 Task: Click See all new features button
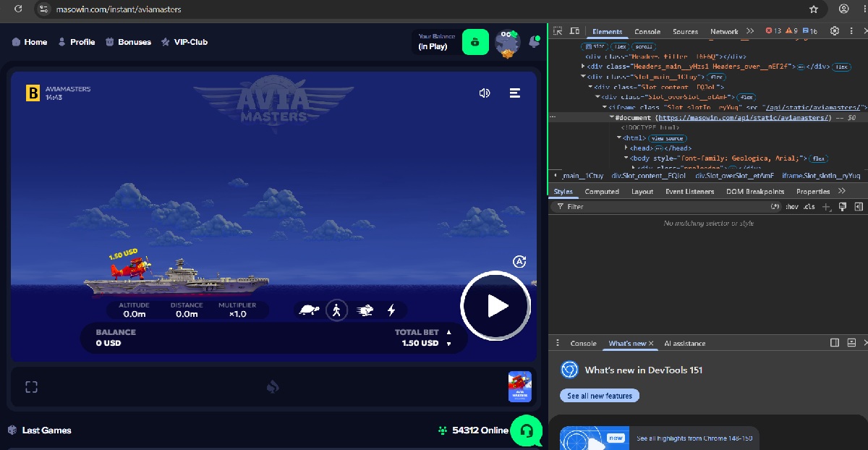[600, 396]
